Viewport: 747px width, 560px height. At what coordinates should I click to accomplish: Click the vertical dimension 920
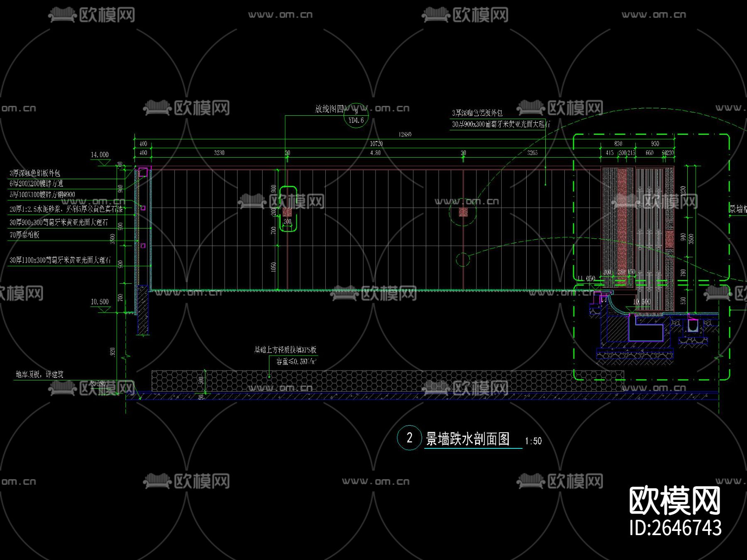(112, 352)
